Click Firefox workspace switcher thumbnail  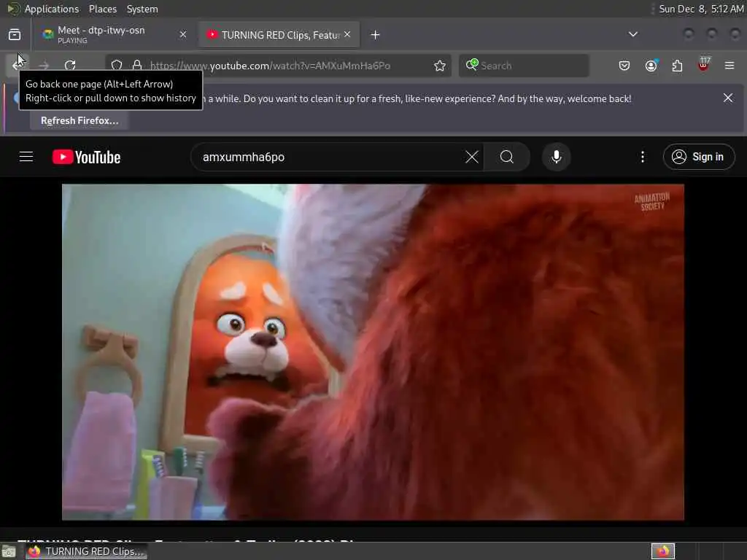click(663, 551)
